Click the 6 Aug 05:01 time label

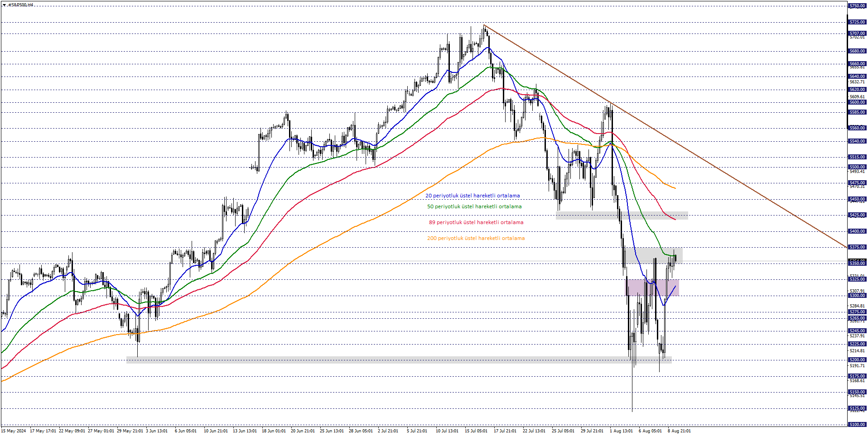(650, 431)
